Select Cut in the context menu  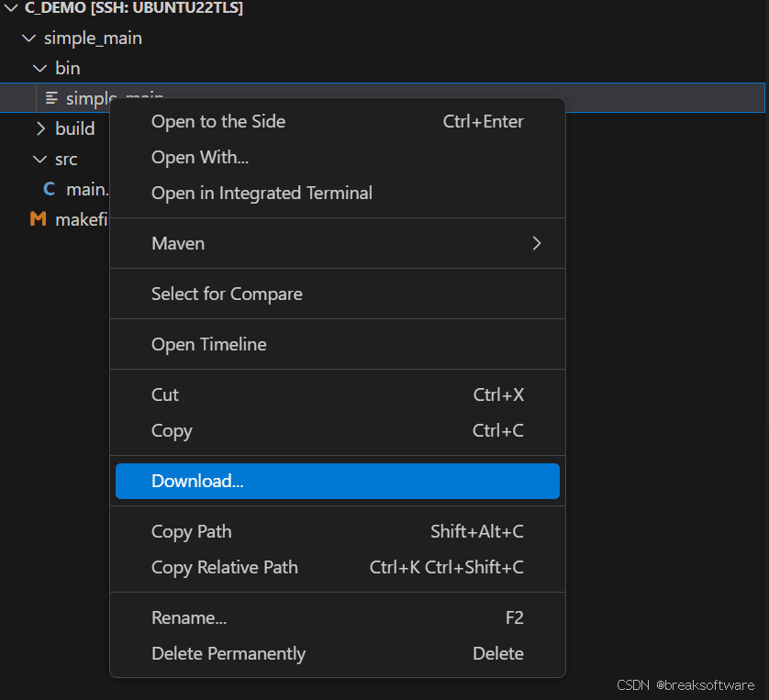pos(338,395)
